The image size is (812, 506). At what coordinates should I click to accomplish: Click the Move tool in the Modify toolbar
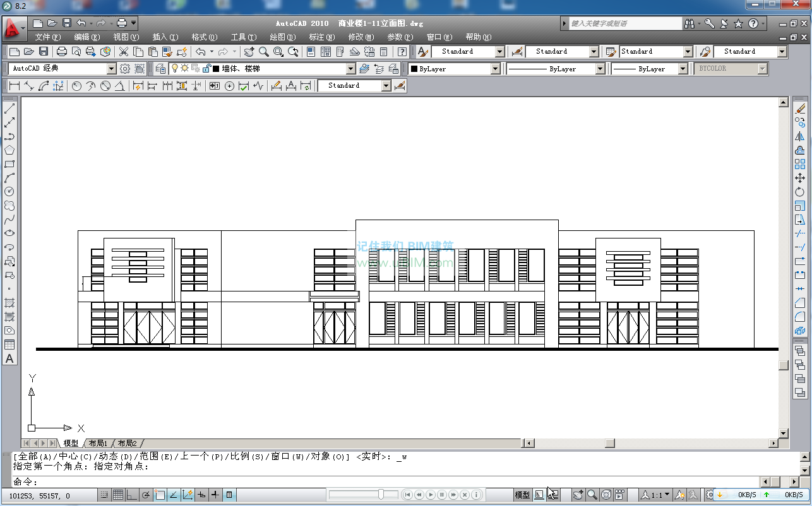[x=800, y=178]
